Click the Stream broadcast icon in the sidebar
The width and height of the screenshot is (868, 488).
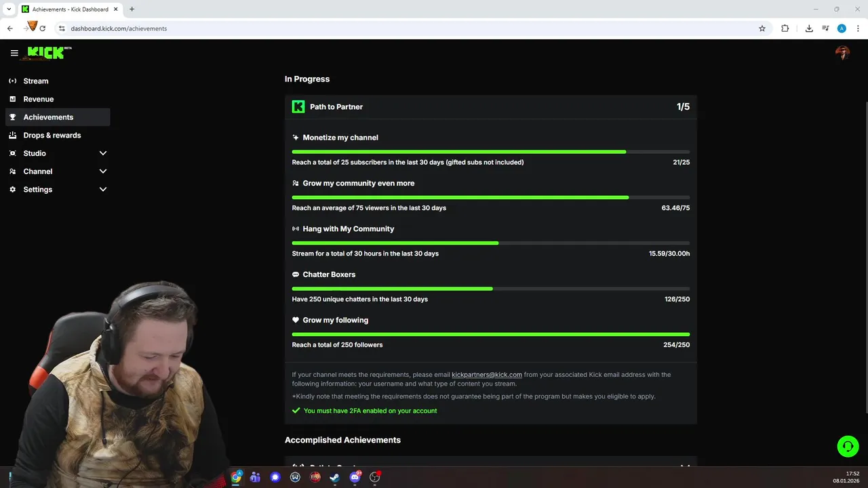click(x=12, y=81)
